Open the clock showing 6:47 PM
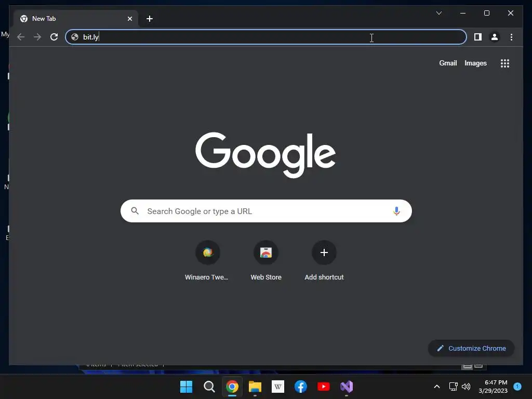 [493, 387]
